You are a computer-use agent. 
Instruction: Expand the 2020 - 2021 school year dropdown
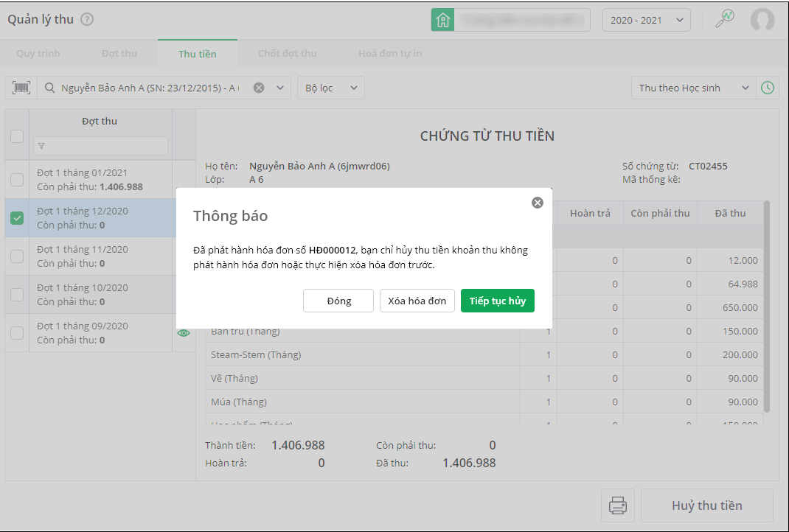pos(646,20)
